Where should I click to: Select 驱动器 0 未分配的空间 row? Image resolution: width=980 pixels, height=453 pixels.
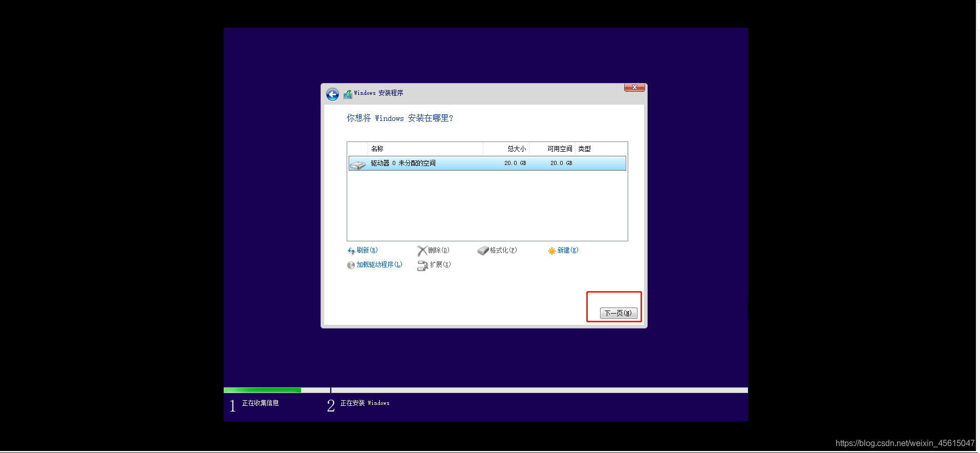pyautogui.click(x=487, y=163)
